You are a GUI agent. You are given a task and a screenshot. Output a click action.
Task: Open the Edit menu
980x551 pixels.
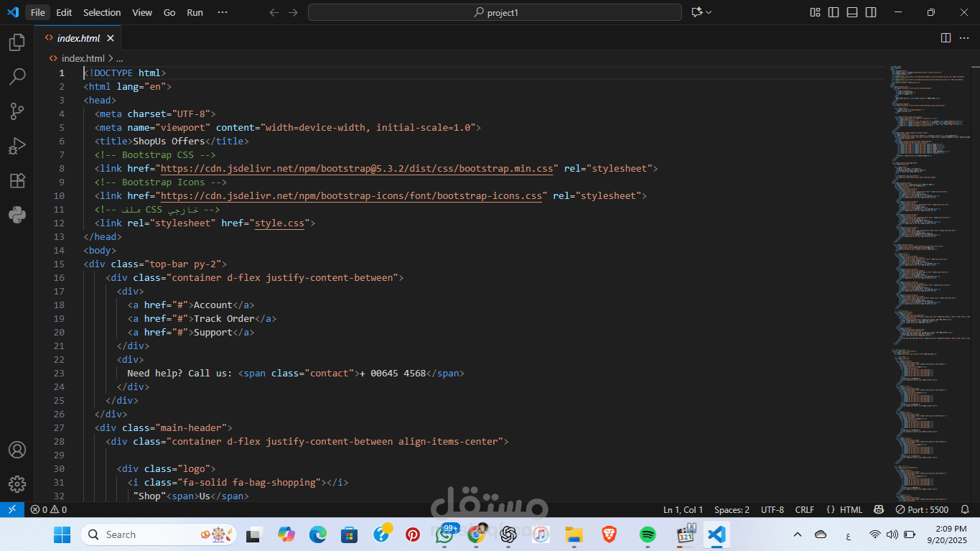click(x=64, y=12)
